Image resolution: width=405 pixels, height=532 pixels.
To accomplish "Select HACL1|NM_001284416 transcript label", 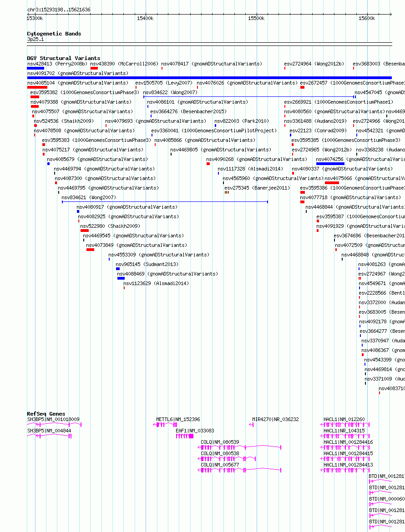I will click(x=348, y=442).
